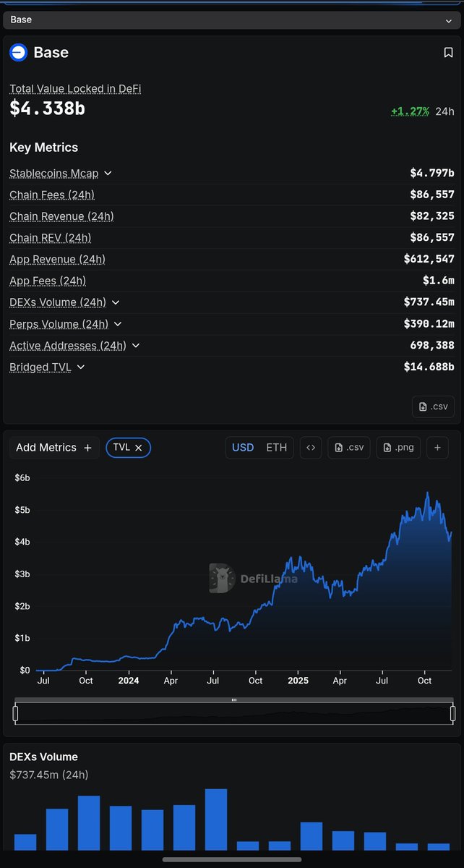Click the 2024 label on the chart axis
The width and height of the screenshot is (464, 868).
[129, 681]
